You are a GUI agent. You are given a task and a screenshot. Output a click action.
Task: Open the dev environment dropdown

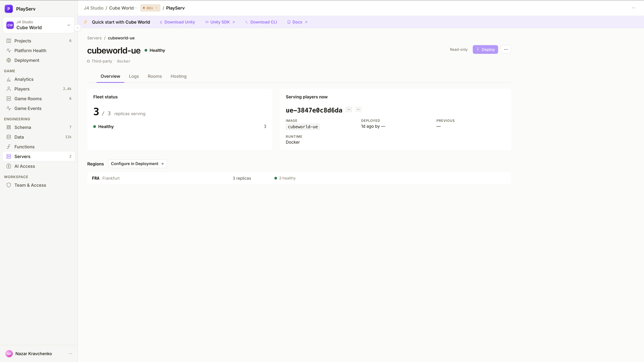coord(150,8)
